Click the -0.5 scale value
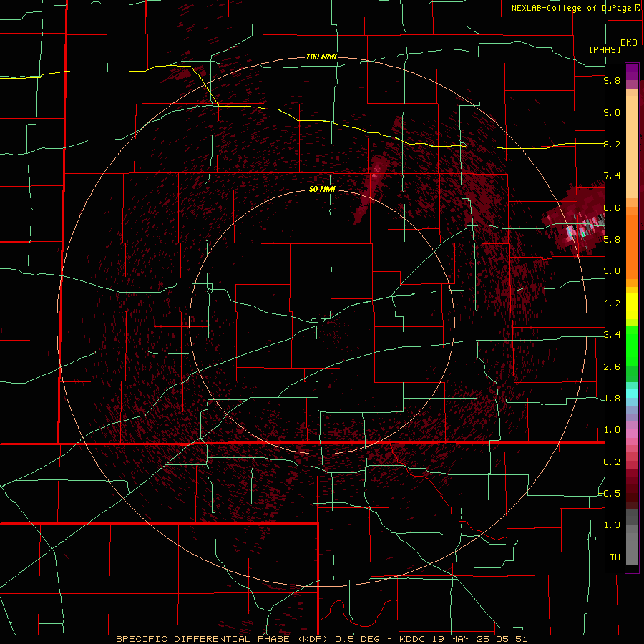 (x=610, y=494)
